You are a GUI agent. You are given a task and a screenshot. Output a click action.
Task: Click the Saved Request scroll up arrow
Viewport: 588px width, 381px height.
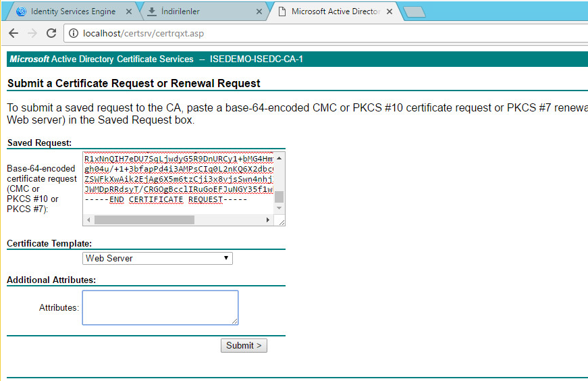(x=279, y=158)
